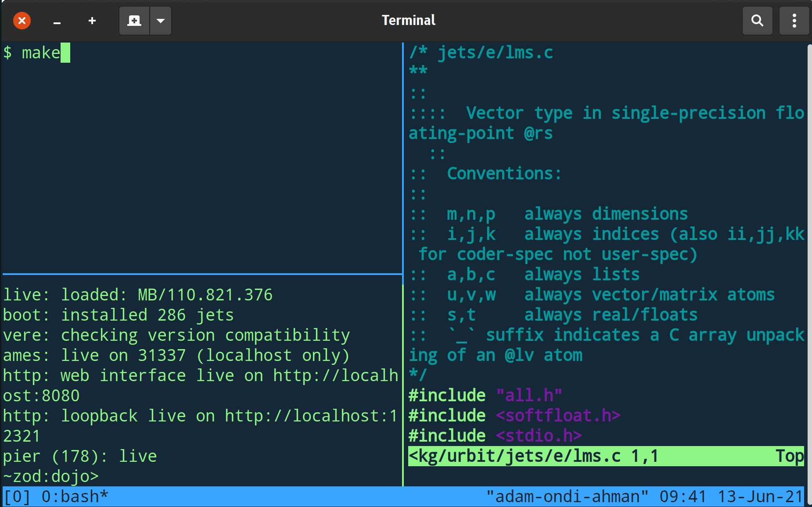Select the 0:bash window in tmux status bar

pyautogui.click(x=75, y=497)
